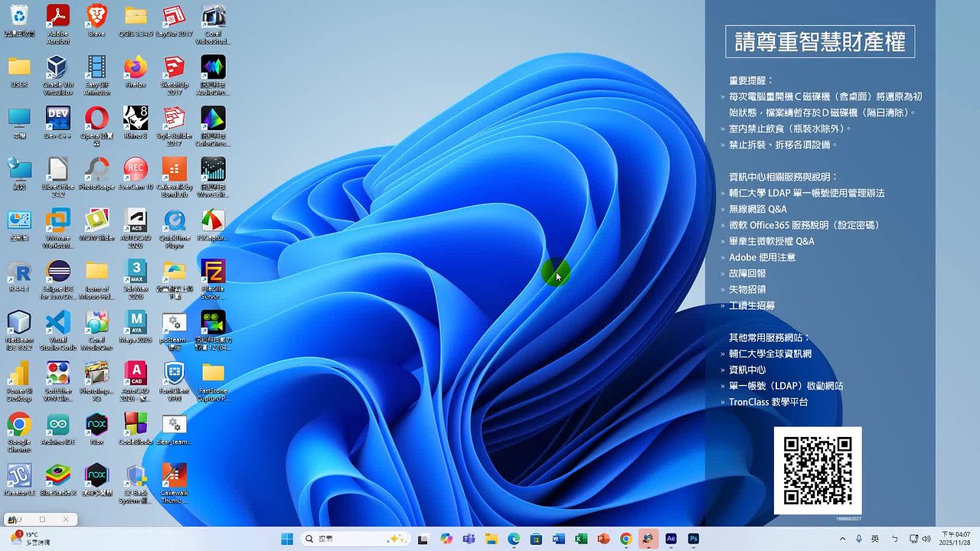Open Visual Studio Code from the desktop

(x=58, y=322)
